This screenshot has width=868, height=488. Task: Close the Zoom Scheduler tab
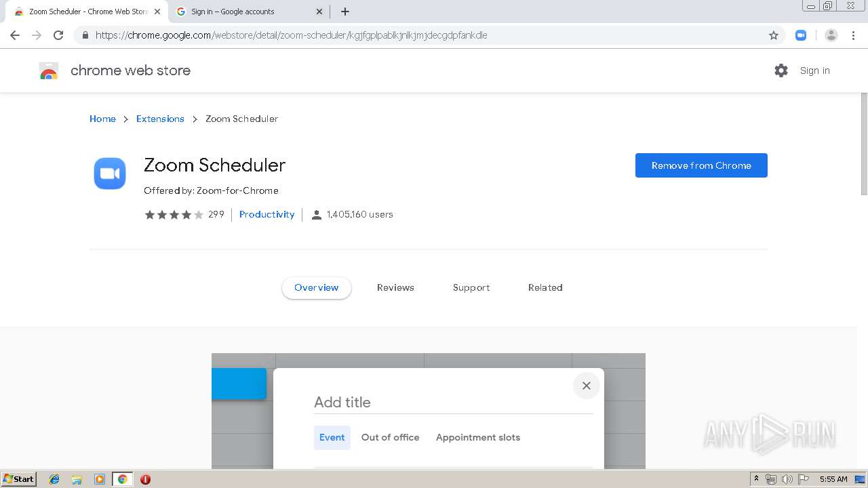[157, 12]
